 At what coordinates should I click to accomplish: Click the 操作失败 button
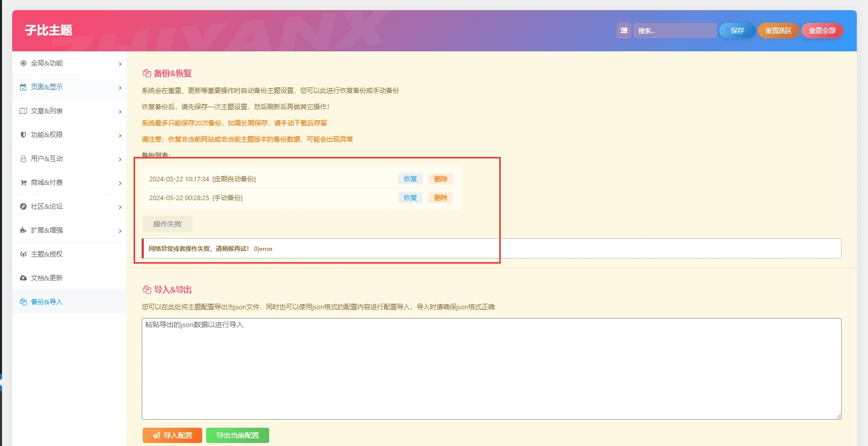pyautogui.click(x=168, y=224)
